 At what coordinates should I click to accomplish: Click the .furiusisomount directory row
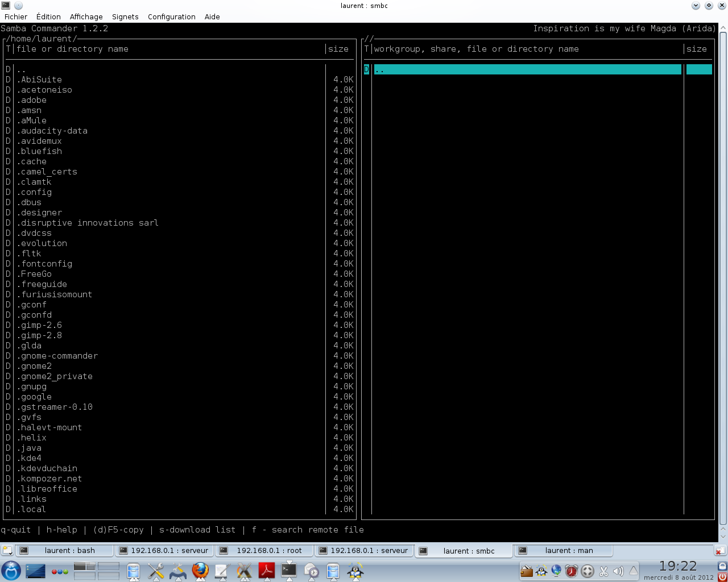coord(180,294)
